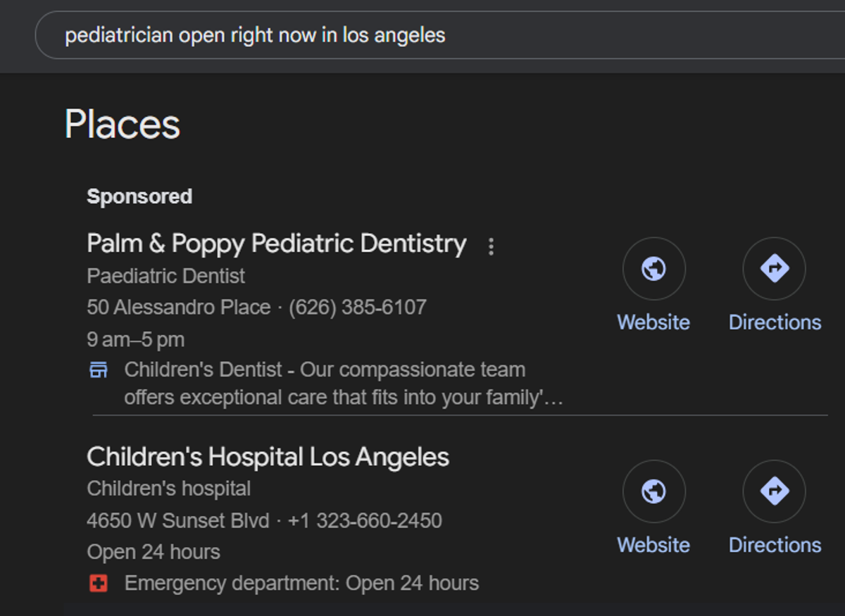845x616 pixels.
Task: Click the Website globe icon for Children's Hospital
Action: click(x=653, y=491)
